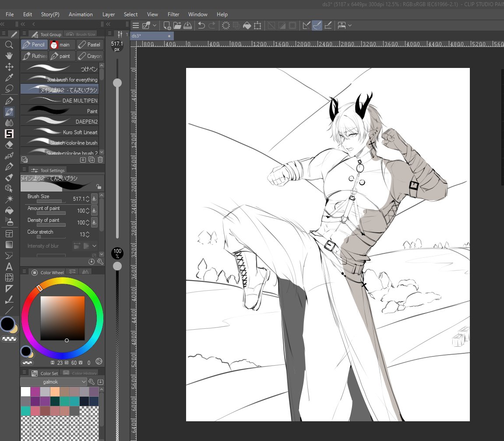Expand dropdown arrow next to CLIP STUDIO icon
The height and width of the screenshot is (441, 504).
click(155, 25)
